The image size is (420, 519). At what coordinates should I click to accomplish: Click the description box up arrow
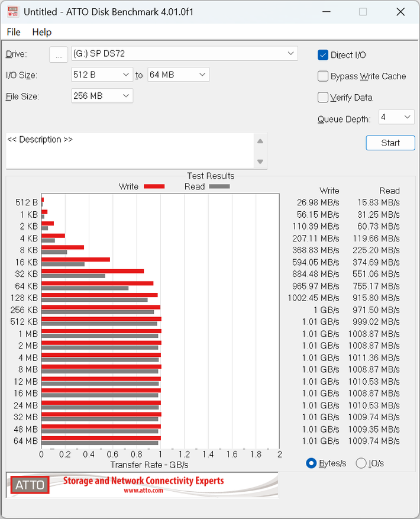(x=260, y=141)
